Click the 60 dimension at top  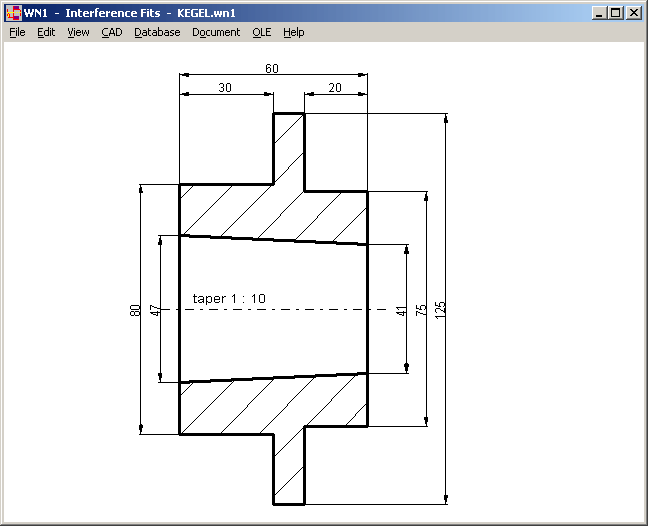click(x=272, y=69)
